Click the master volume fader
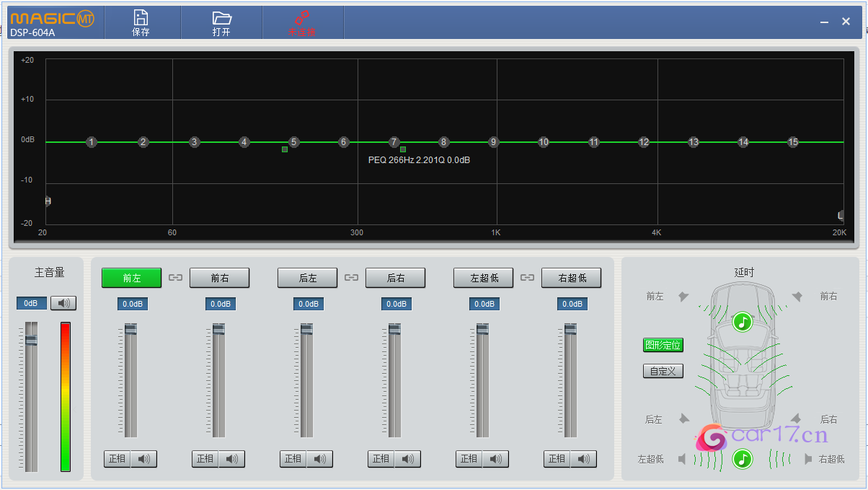This screenshot has height=490, width=868. [x=31, y=338]
